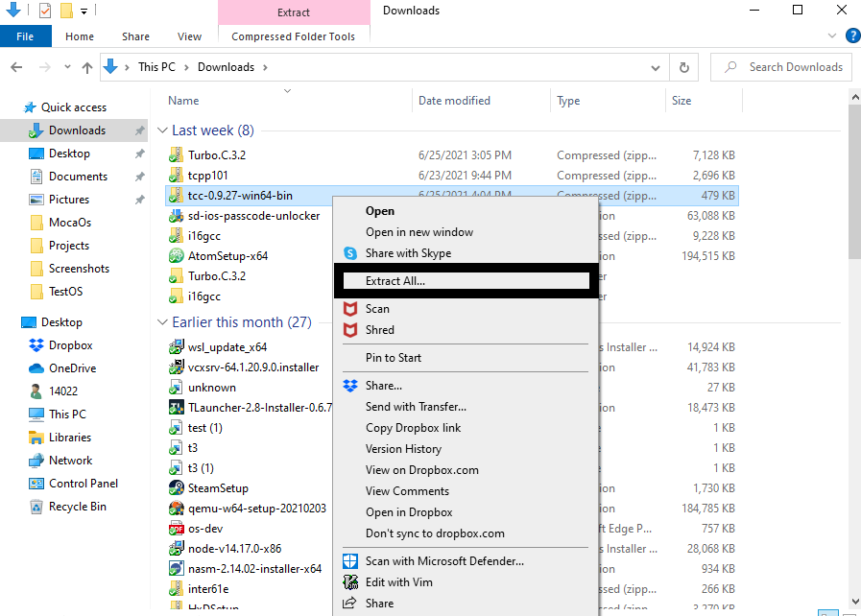Switch to the Share ribbon tab
The width and height of the screenshot is (861, 616).
tap(135, 36)
